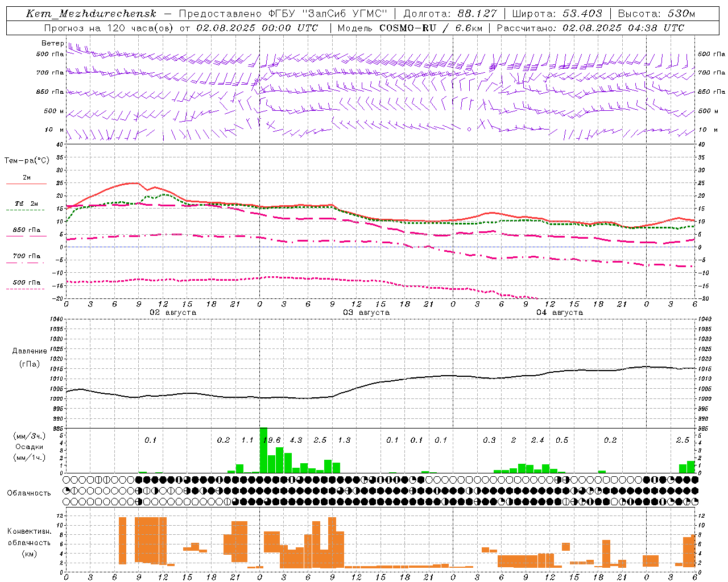Click the Td 2м dew point legend entry

tap(26, 203)
